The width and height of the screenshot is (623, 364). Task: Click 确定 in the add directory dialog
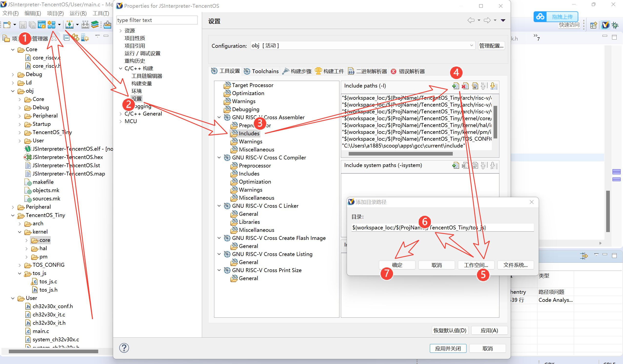(397, 265)
